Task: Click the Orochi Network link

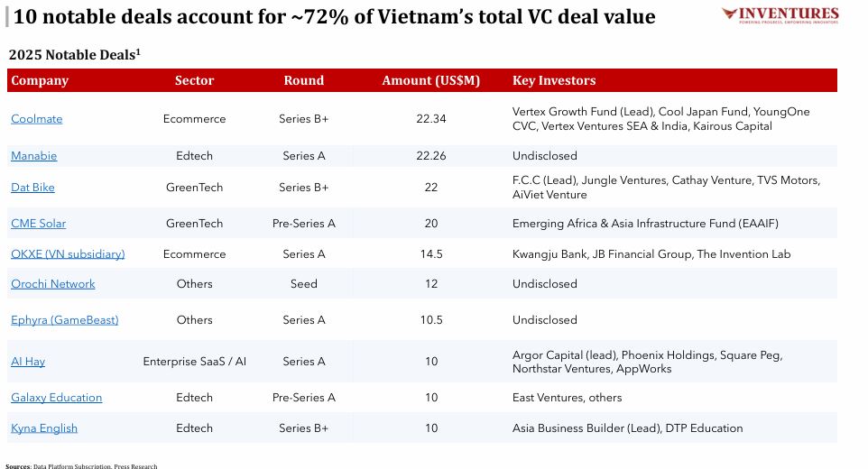Action: (53, 284)
